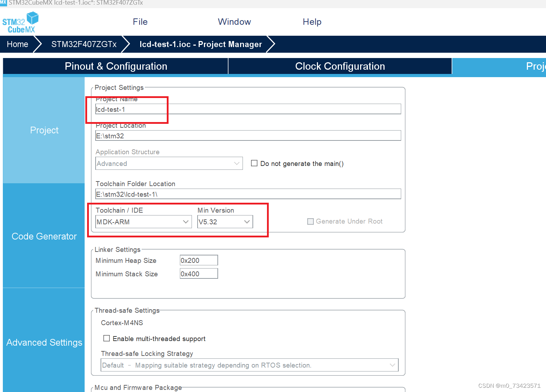Viewport: 546px width, 392px height.
Task: Click the Minimum Stack Size field
Action: pos(199,274)
